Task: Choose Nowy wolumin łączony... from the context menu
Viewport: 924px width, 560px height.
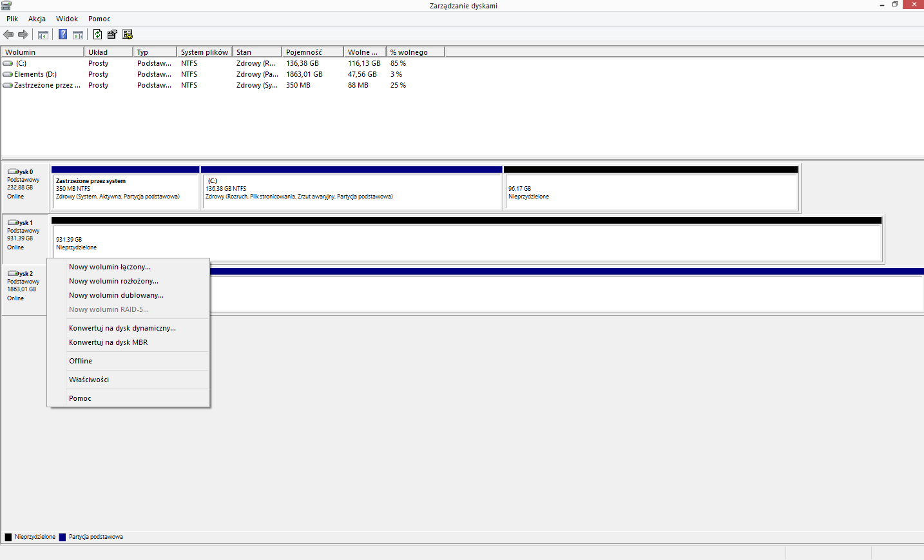Action: tap(129, 267)
